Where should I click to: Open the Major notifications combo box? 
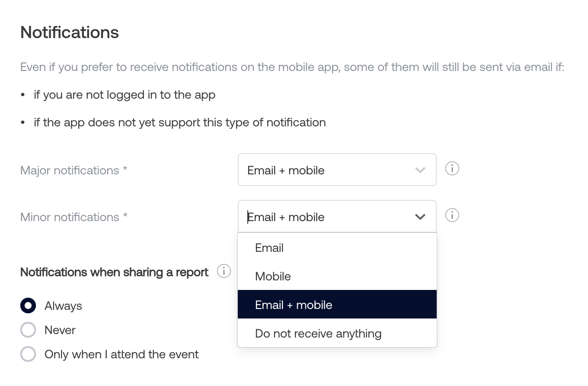point(329,170)
